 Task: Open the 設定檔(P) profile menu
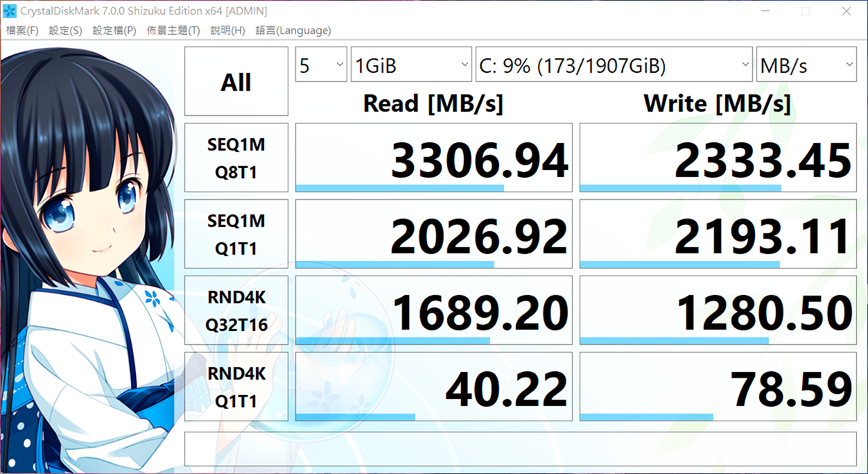114,31
